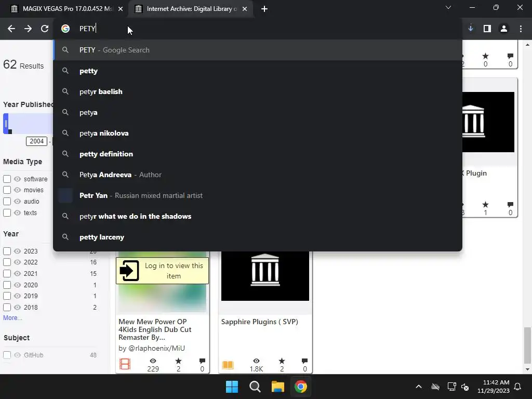Check the 2019 year filter box
The width and height of the screenshot is (532, 399).
click(x=7, y=296)
